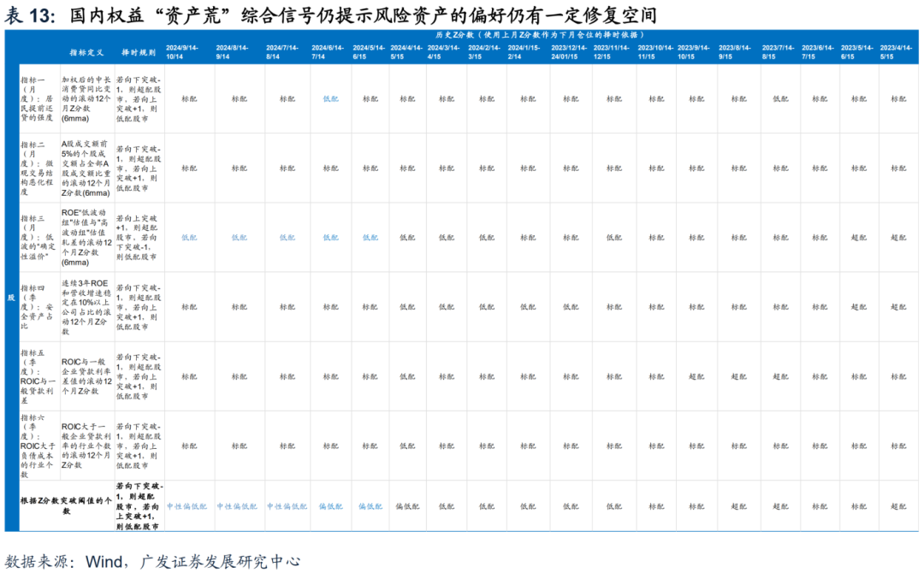This screenshot has width=924, height=579.
Task: Click 中性偏低配 in summary row, 2024/8/14-9/14 column
Action: pos(237,506)
